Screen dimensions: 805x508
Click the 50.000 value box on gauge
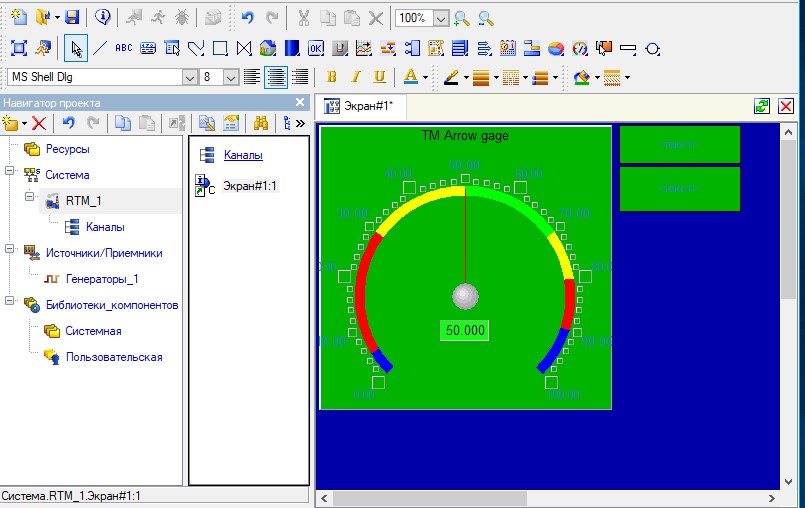[465, 330]
